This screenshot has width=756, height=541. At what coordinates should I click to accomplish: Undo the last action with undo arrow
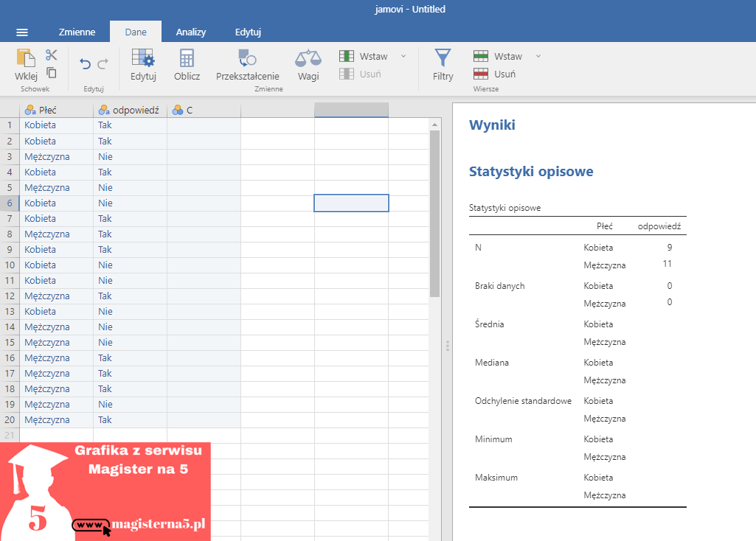[86, 64]
